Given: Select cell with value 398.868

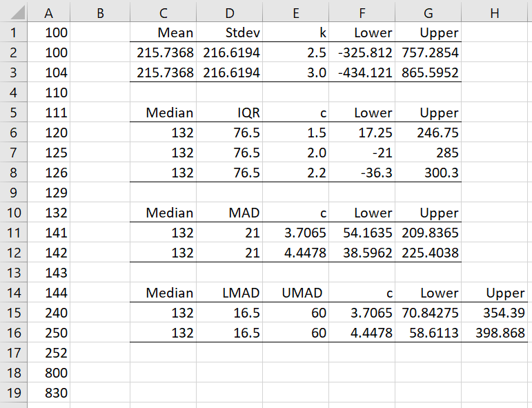Looking at the screenshot, I should 495,333.
